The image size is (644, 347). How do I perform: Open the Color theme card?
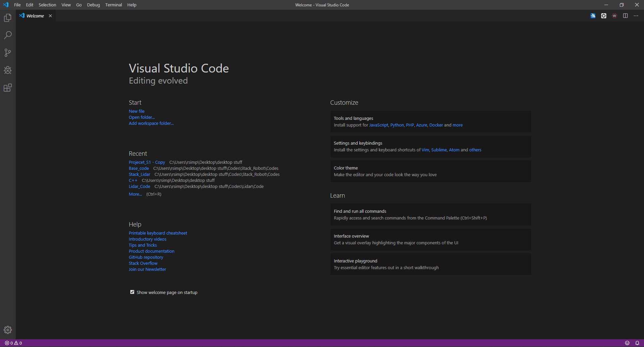click(431, 171)
